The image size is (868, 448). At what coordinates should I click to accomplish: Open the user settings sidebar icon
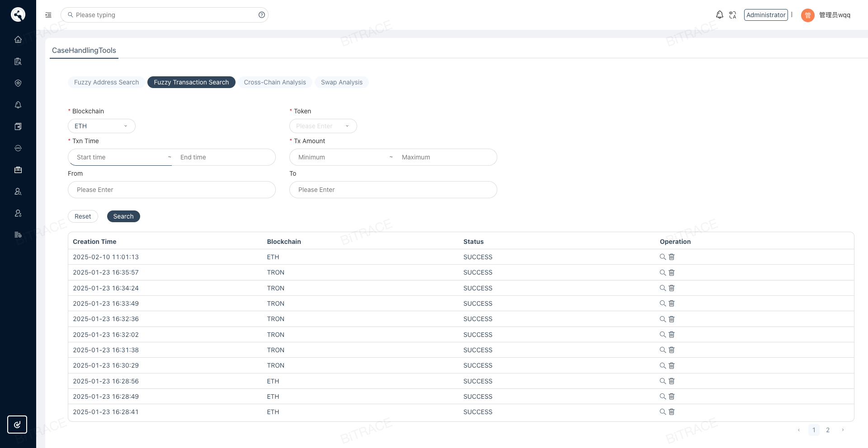pyautogui.click(x=18, y=213)
